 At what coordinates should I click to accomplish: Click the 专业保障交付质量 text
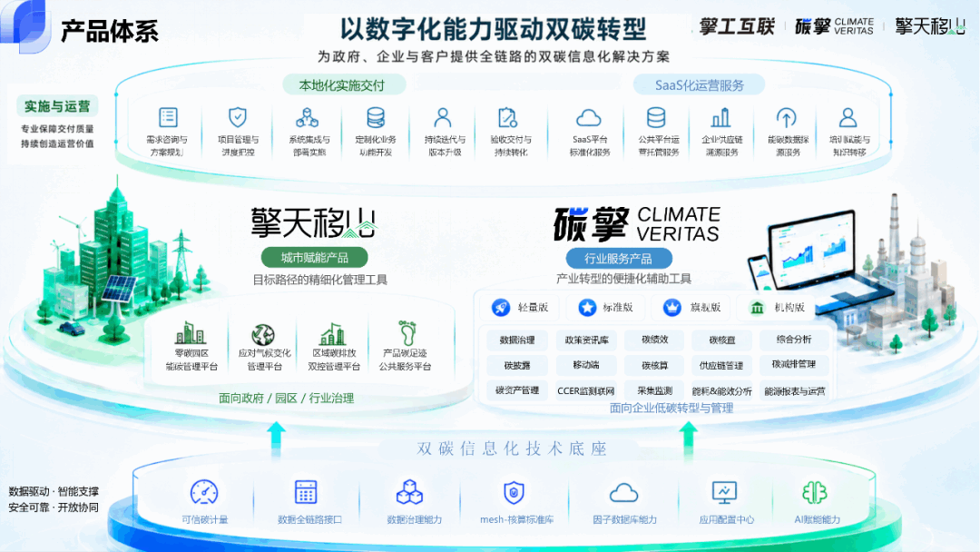(57, 129)
